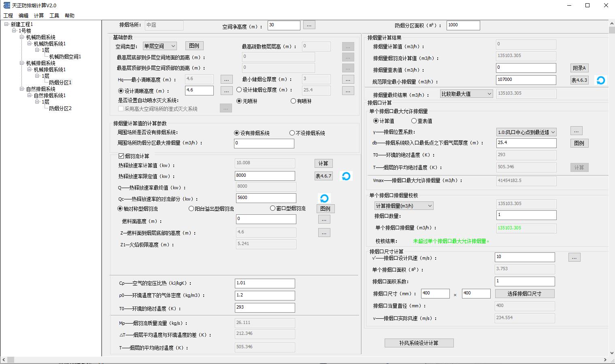Open the 空间类型 dropdown

tap(160, 46)
